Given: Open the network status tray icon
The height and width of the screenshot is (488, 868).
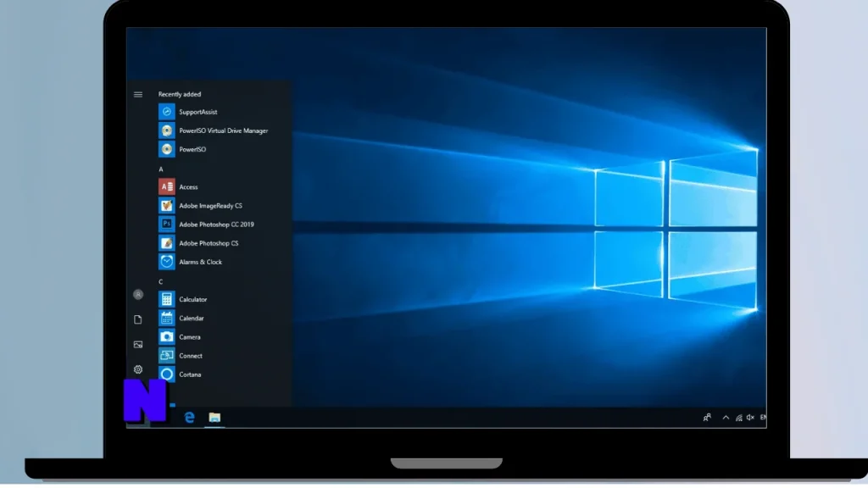Looking at the screenshot, I should (x=738, y=418).
